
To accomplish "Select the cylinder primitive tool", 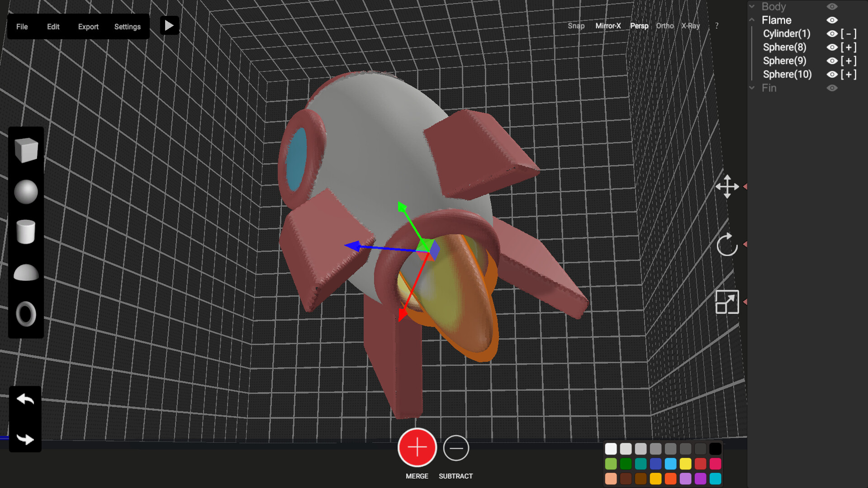I will click(26, 232).
